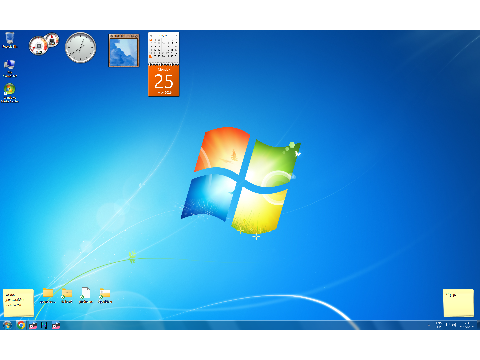The width and height of the screenshot is (480, 360).
Task: Select the Recycle Bin desktop icon
Action: [x=10, y=40]
